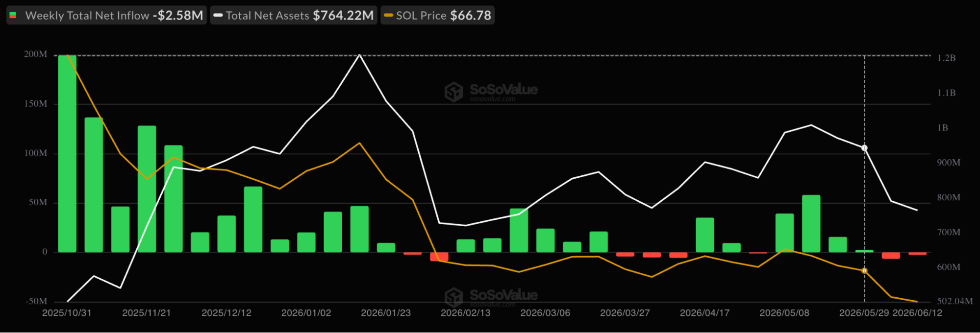The width and height of the screenshot is (980, 333).
Task: Click the 2026/06/12 date label
Action: point(917,313)
